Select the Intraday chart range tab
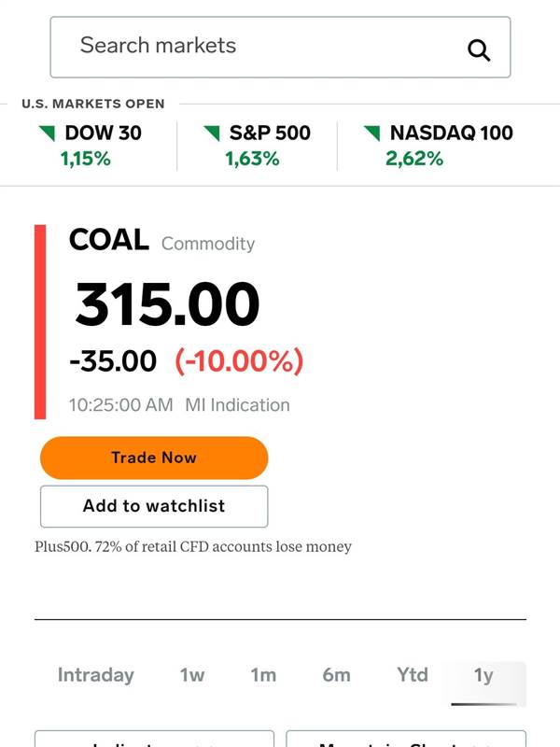The height and width of the screenshot is (747, 560). click(96, 675)
